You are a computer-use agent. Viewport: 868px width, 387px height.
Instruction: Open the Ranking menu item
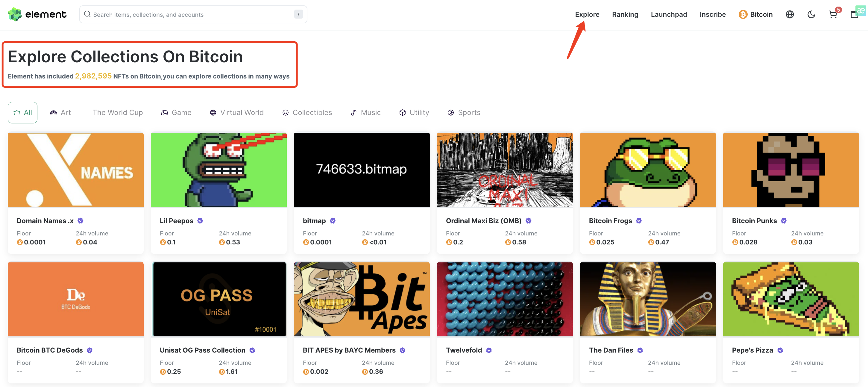pyautogui.click(x=625, y=14)
